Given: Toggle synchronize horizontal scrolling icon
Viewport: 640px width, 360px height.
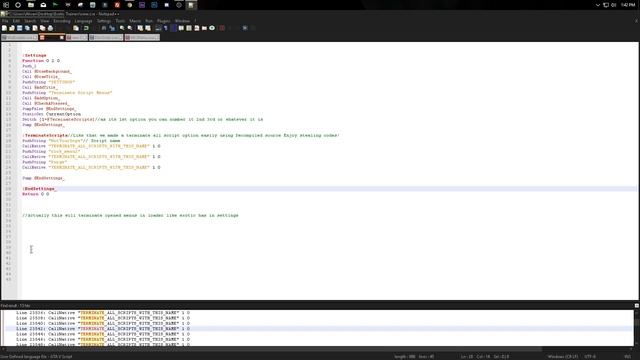Looking at the screenshot, I should click(x=148, y=28).
